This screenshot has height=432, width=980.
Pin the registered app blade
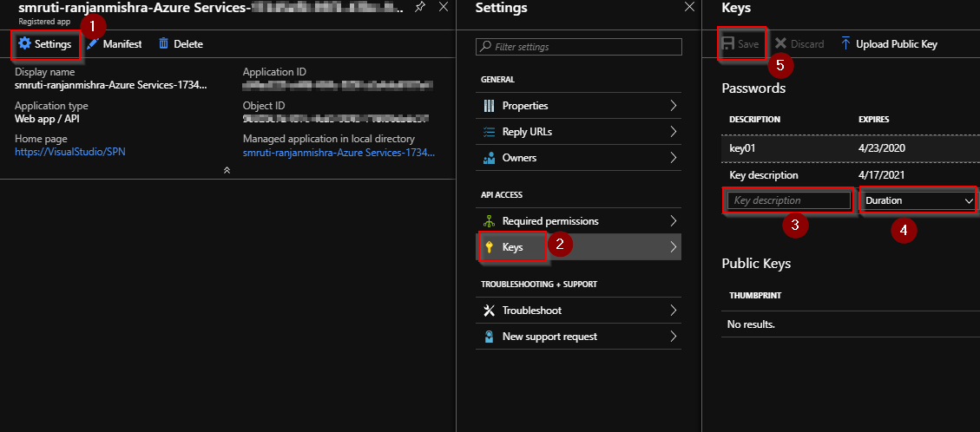click(420, 7)
